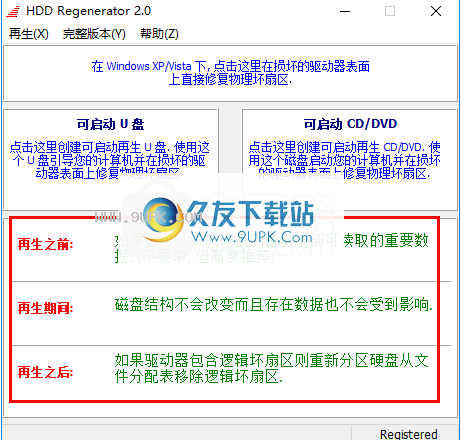462x440 pixels.
Task: Click the bootable CD/DVD creation link text
Action: point(344,160)
